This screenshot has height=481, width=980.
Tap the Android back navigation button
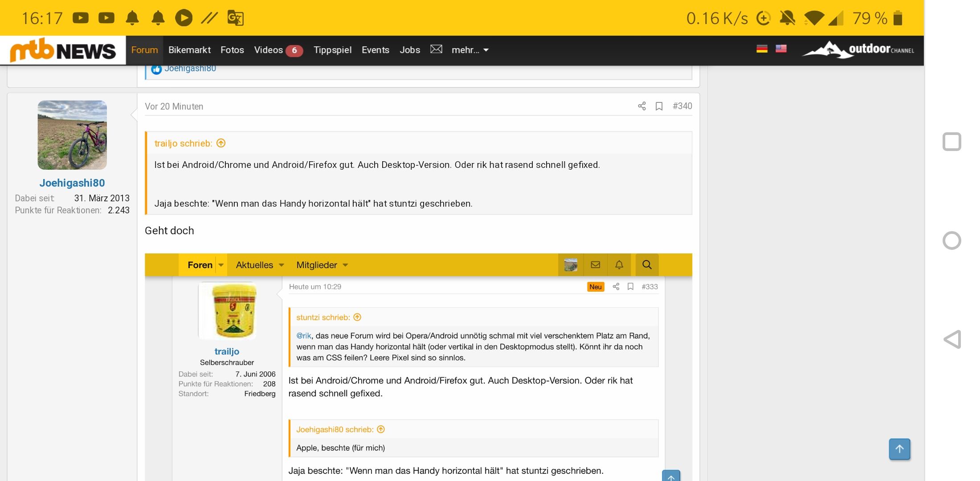952,340
